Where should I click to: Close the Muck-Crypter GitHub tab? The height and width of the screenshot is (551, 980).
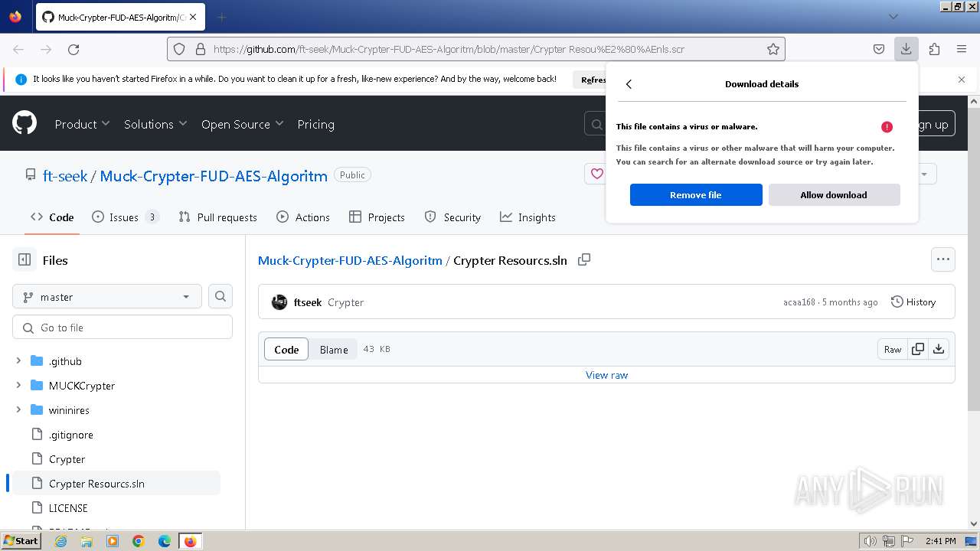pos(192,17)
